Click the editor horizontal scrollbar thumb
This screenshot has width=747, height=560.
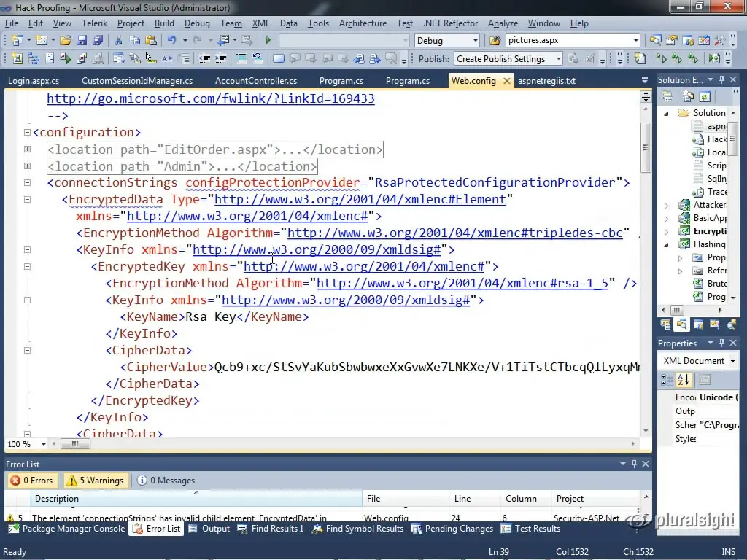75,444
